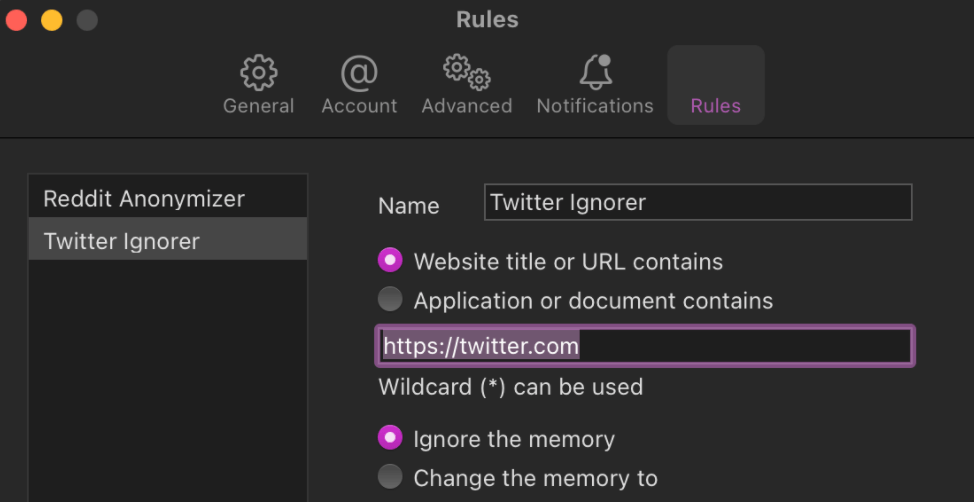Click the "Name" field label

click(408, 206)
